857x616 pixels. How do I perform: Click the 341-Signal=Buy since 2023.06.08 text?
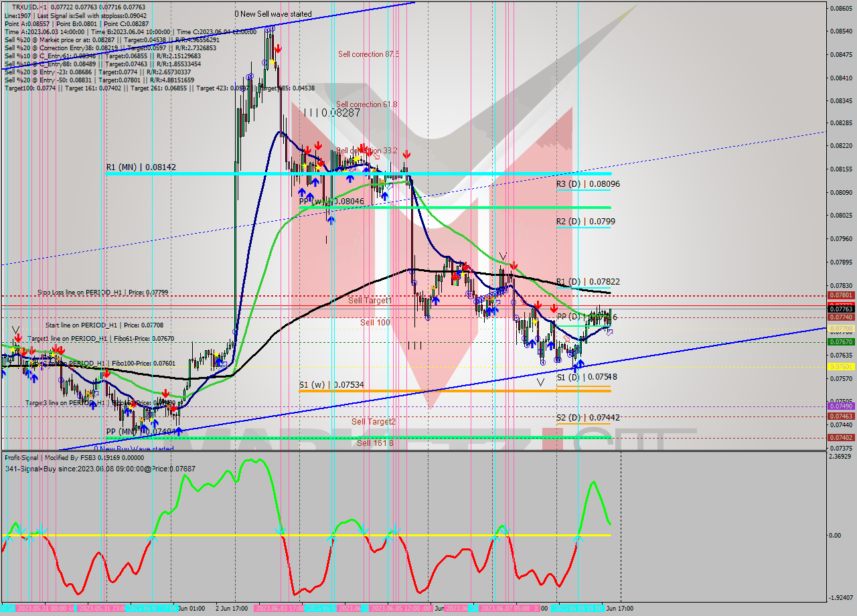(77, 469)
